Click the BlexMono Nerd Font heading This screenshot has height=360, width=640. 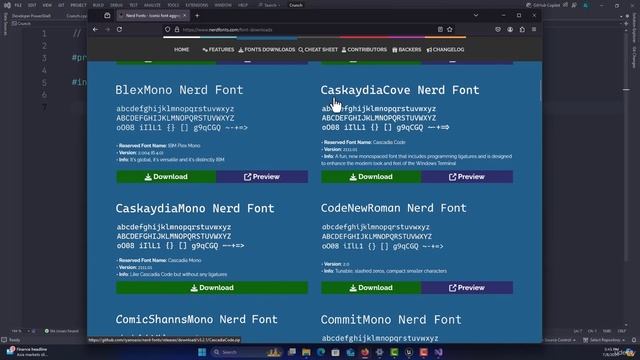[x=179, y=90]
